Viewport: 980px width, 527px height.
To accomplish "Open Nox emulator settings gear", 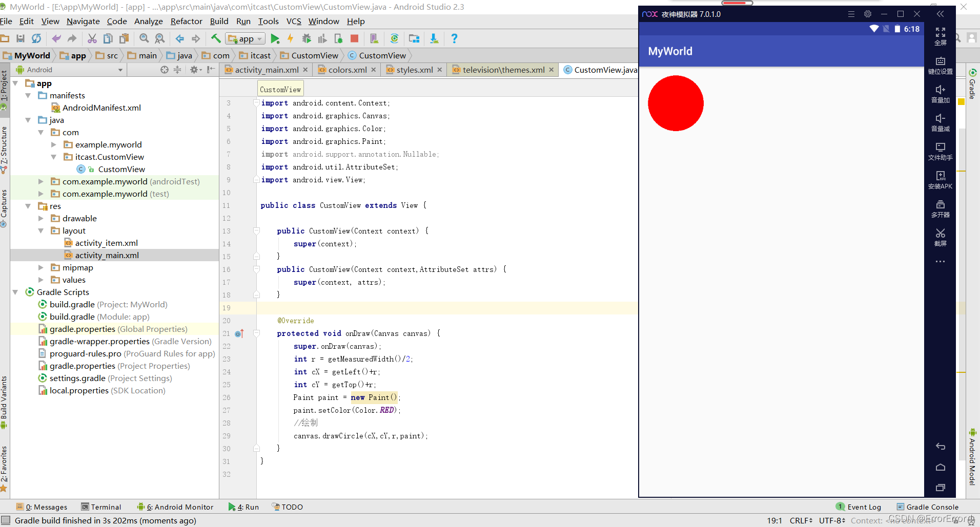I will click(x=868, y=14).
